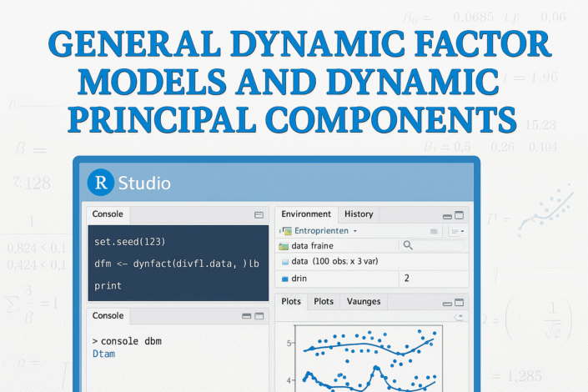Viewport: 588px width, 392px height.
Task: Select the second Plots tab
Action: coord(323,302)
